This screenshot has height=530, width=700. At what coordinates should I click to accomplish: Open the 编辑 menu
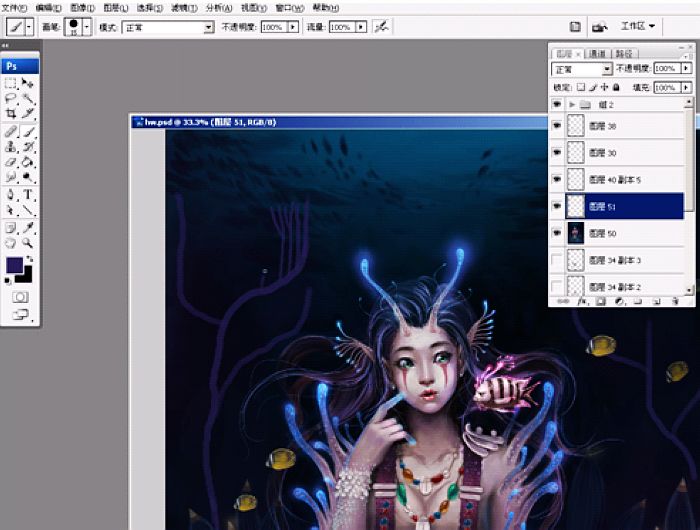click(48, 8)
